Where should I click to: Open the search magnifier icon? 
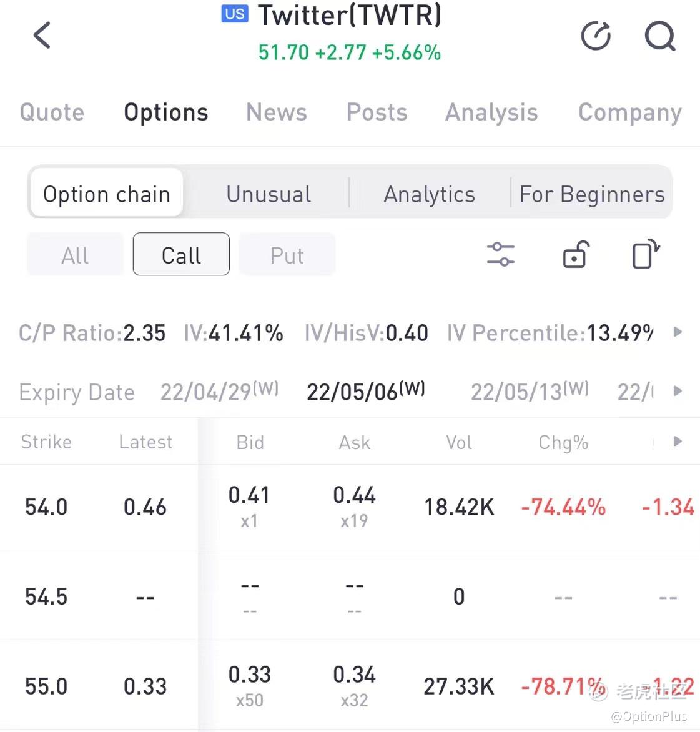(x=659, y=36)
